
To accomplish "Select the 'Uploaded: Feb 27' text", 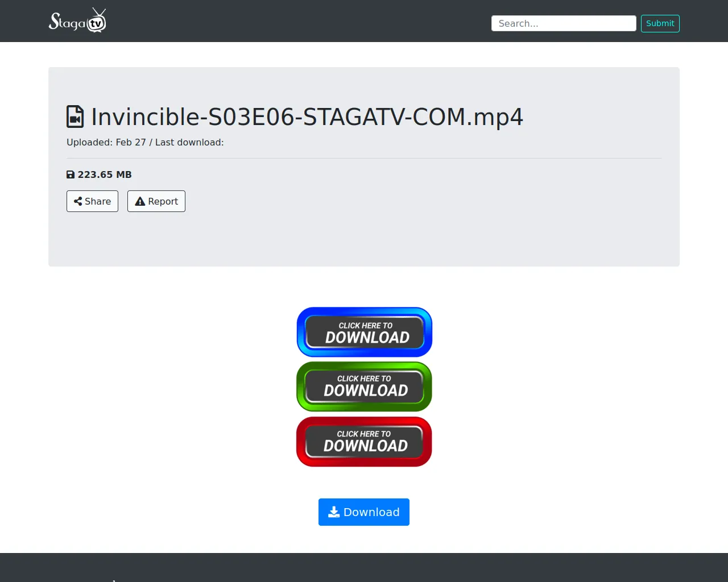I will tap(106, 142).
